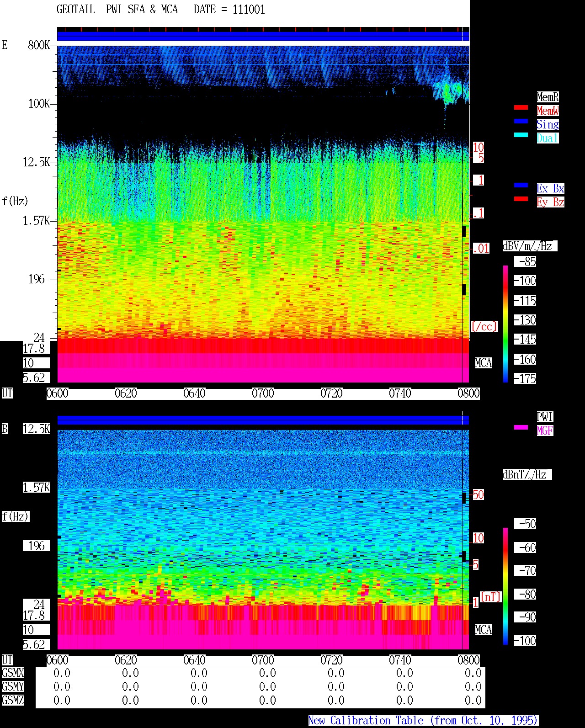Click the MCA label beside E panel
585x728 pixels.
click(x=484, y=363)
